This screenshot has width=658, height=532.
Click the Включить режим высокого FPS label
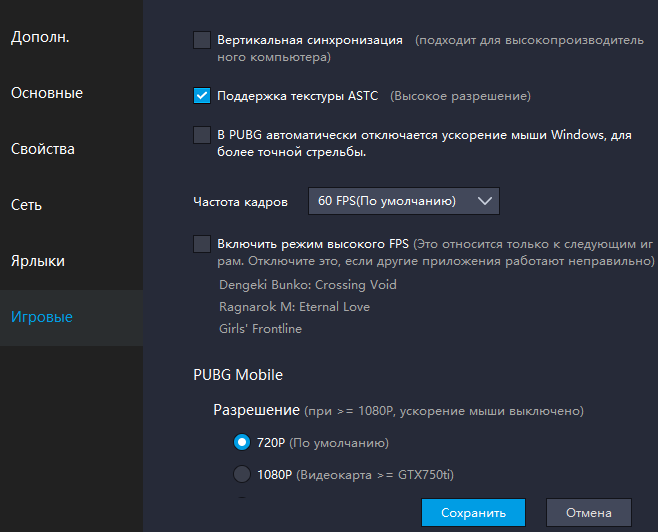313,244
